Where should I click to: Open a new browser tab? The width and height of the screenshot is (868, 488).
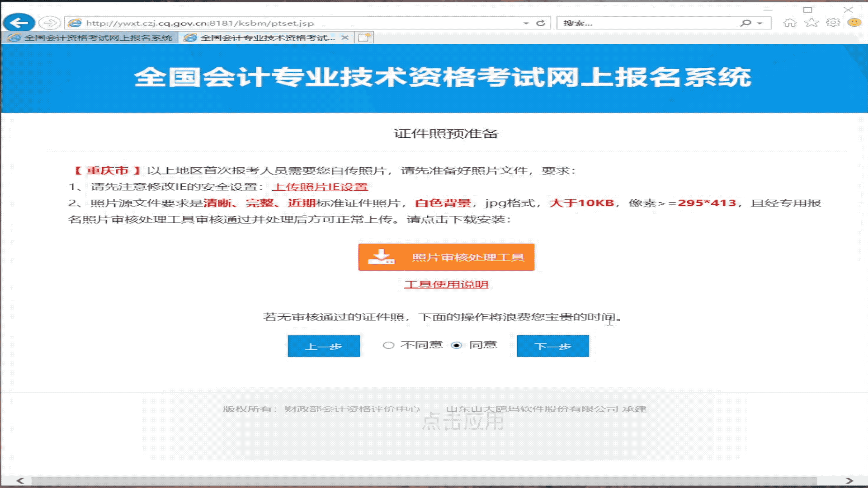point(364,38)
